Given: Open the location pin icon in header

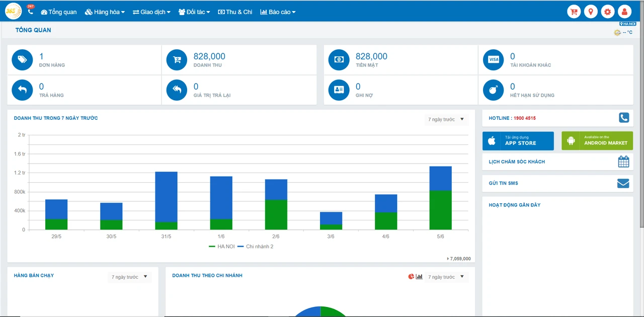Looking at the screenshot, I should [591, 12].
